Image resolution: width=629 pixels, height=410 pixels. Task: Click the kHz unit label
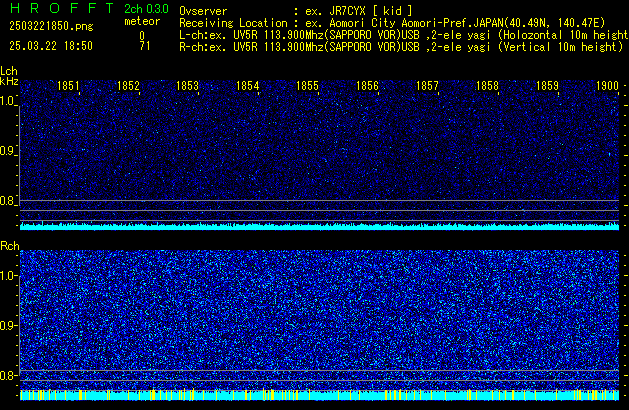9,81
